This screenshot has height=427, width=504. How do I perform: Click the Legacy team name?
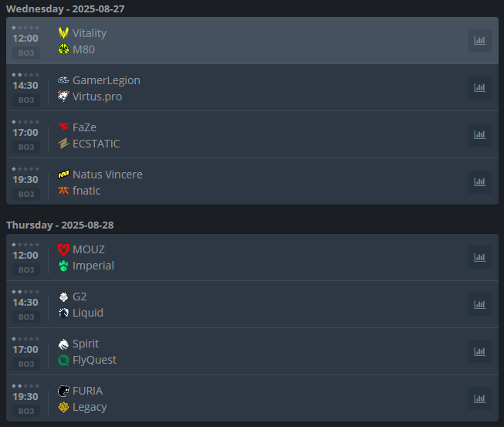[x=90, y=407]
